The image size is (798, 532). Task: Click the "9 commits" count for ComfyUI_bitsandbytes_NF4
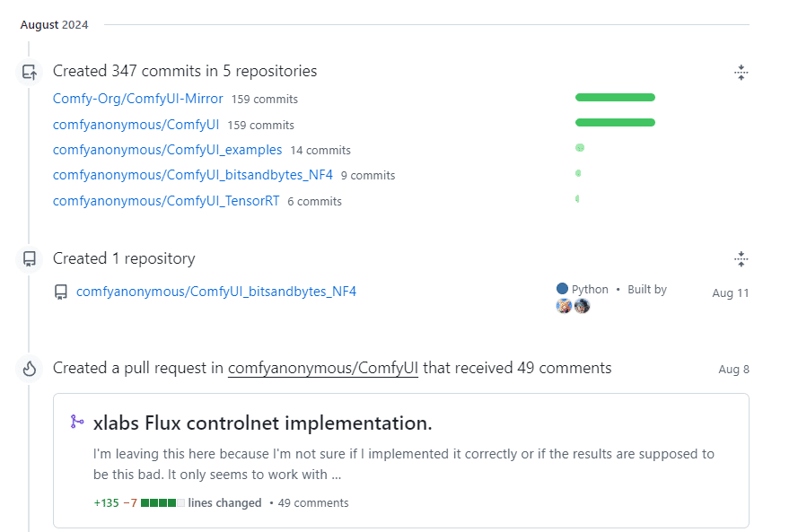[x=368, y=176]
